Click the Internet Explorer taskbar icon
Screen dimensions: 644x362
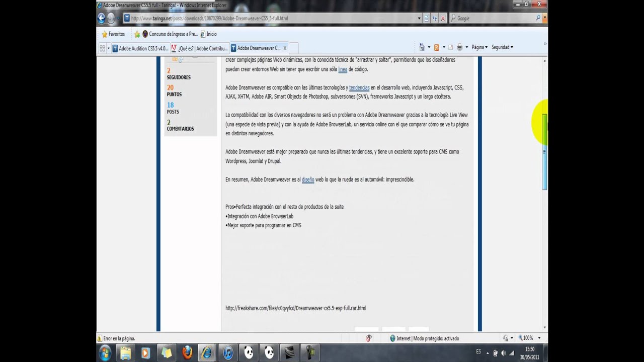tap(207, 353)
